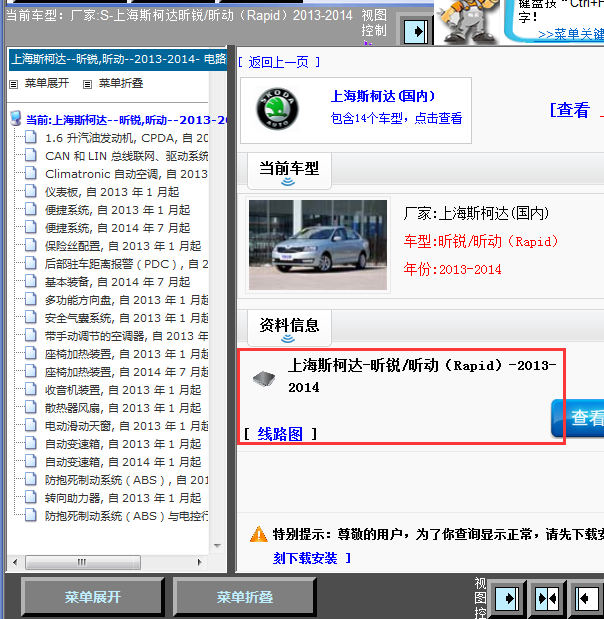The width and height of the screenshot is (604, 619).
Task: Click document icon beside 收音机装置
Action: (30, 389)
